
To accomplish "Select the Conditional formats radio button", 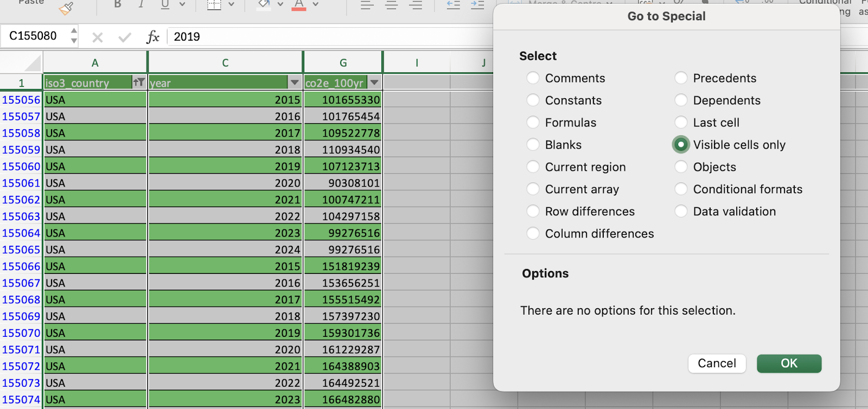I will (681, 189).
